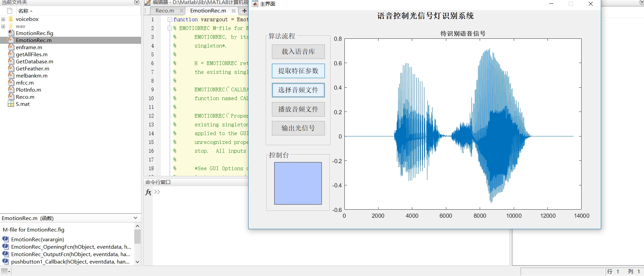Click the blue signal light box in 控制台
Viewport: 644px width, 276px height.
tap(298, 183)
